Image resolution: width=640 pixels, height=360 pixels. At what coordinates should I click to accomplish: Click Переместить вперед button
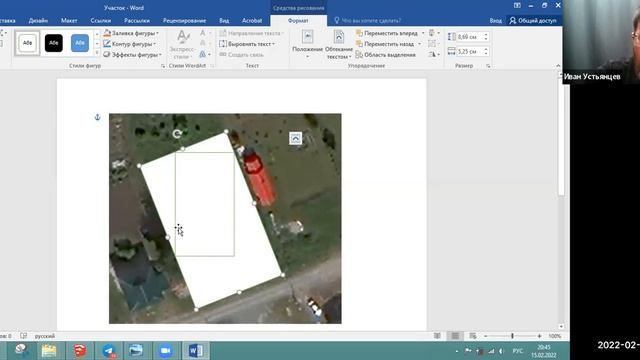(x=387, y=33)
